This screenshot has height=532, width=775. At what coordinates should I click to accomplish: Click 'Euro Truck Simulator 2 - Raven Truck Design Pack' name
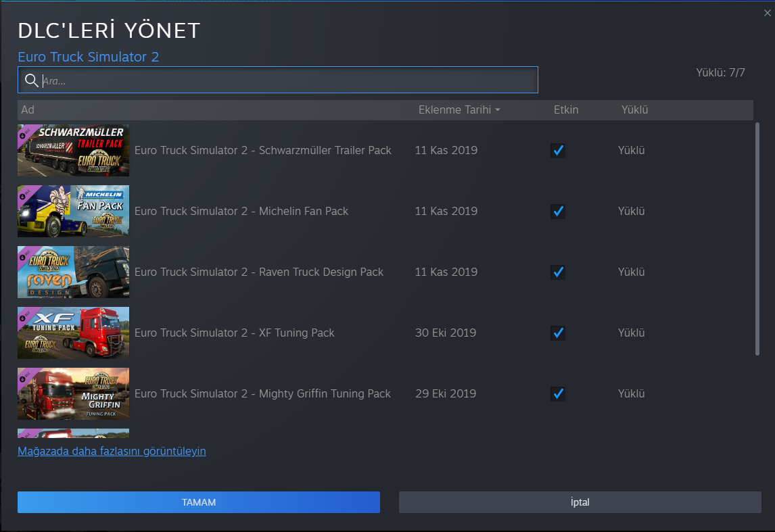click(x=259, y=272)
